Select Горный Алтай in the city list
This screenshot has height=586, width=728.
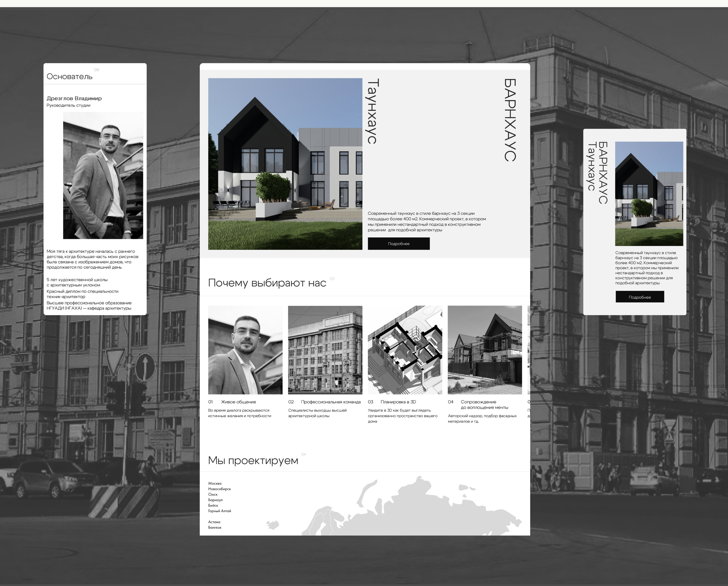(x=220, y=511)
